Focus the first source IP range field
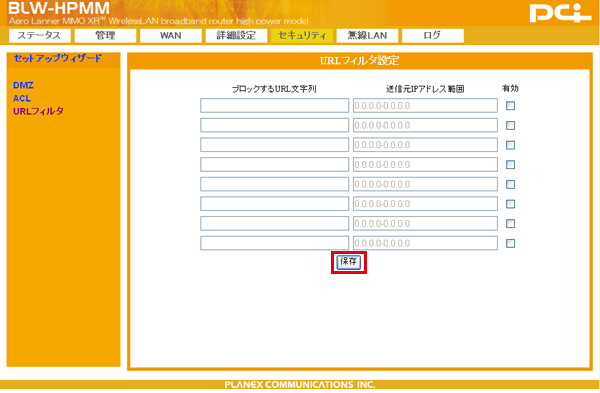Viewport: 600px width, 393px height. tap(425, 106)
